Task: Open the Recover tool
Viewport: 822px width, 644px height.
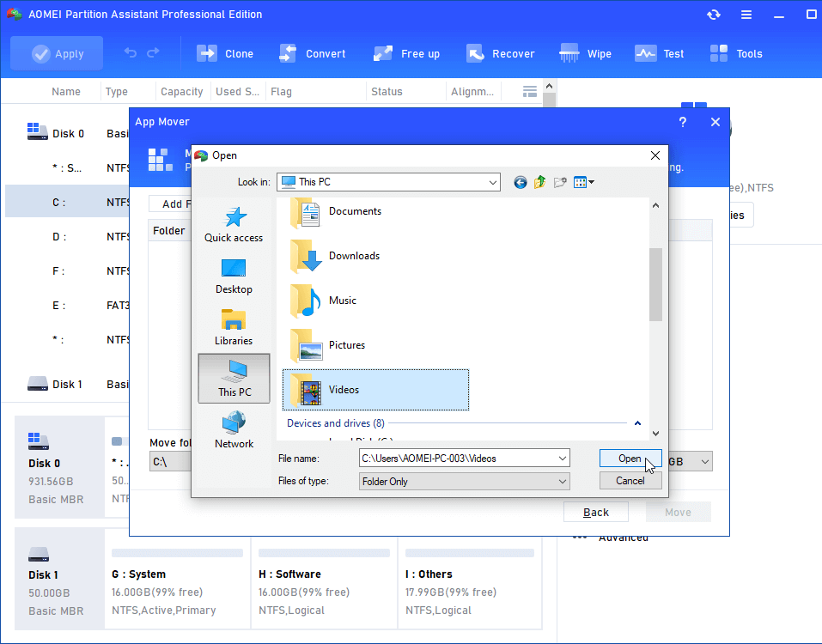Action: tap(500, 53)
